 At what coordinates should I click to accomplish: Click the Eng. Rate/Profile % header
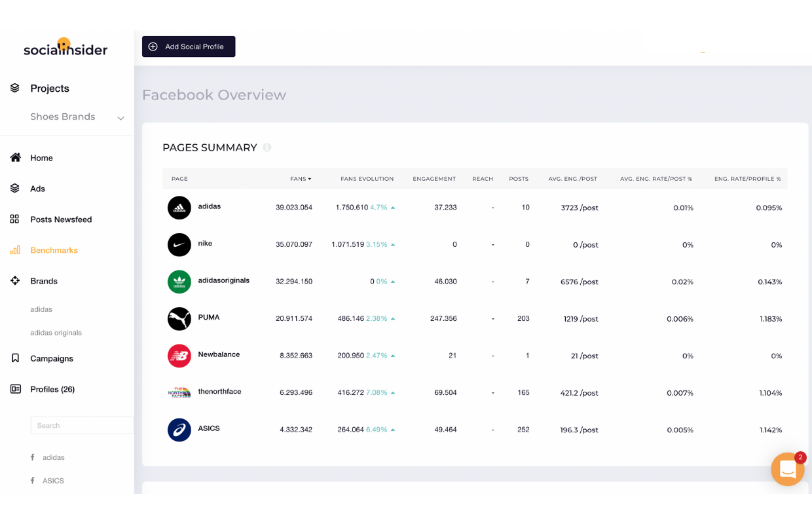(748, 179)
